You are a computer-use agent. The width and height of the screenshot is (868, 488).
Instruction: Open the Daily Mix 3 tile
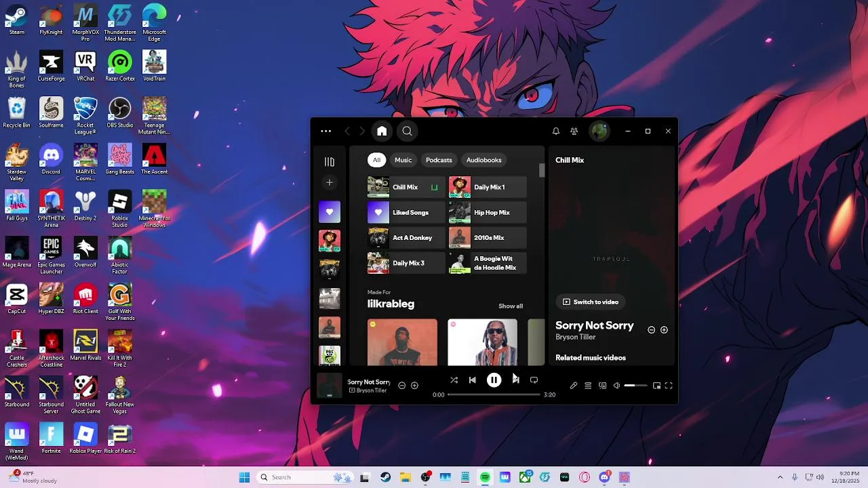406,263
